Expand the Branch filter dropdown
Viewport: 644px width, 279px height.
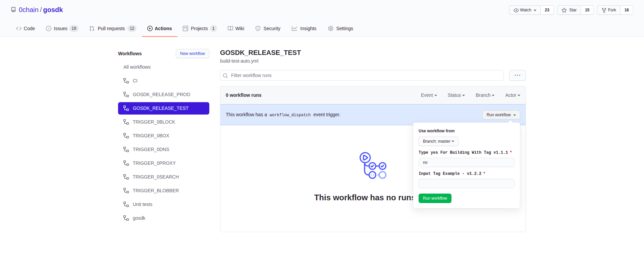pyautogui.click(x=485, y=95)
